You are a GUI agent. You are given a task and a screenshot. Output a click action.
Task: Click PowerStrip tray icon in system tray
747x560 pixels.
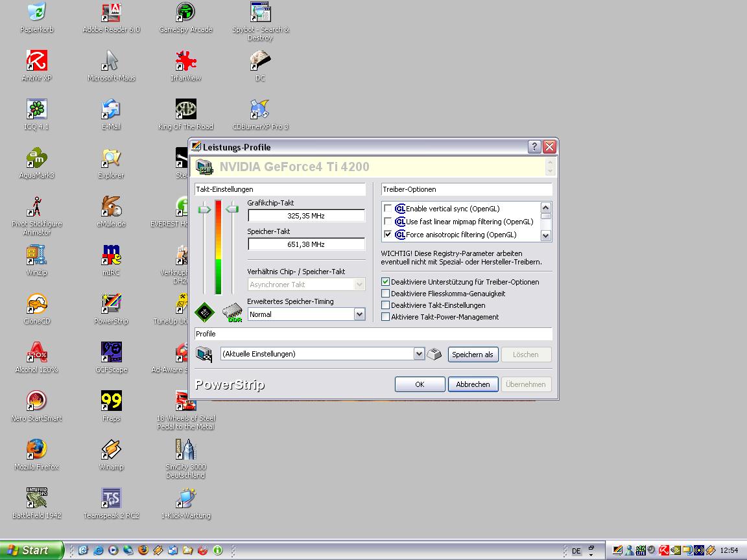point(617,550)
